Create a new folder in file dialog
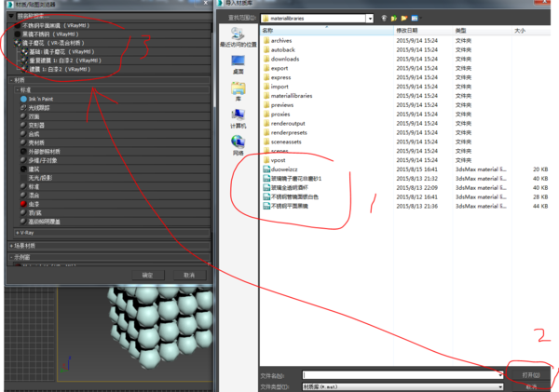This screenshot has width=559, height=392. click(x=404, y=19)
